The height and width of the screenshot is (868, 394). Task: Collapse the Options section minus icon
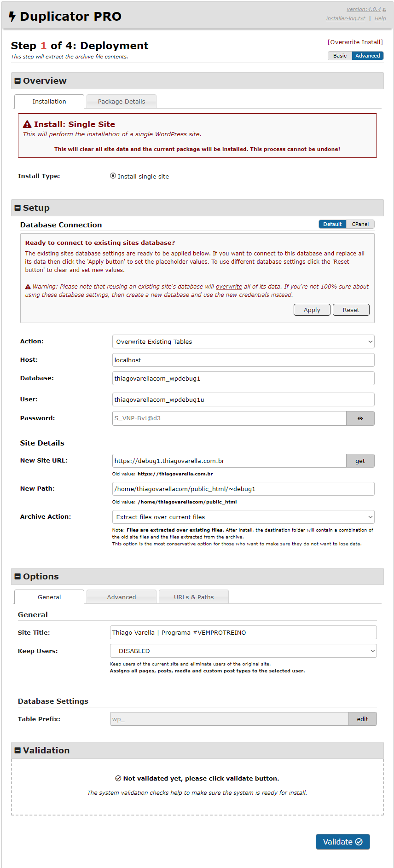coord(17,577)
